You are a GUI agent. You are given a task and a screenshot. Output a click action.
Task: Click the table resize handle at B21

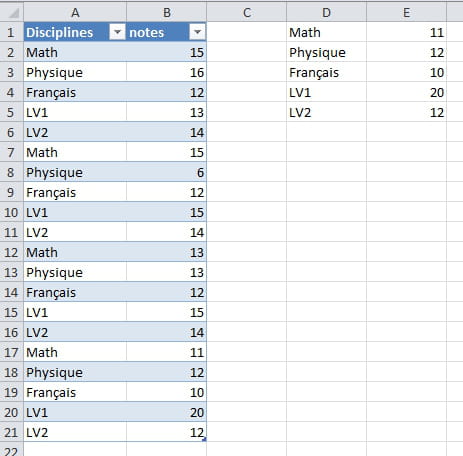click(x=204, y=439)
